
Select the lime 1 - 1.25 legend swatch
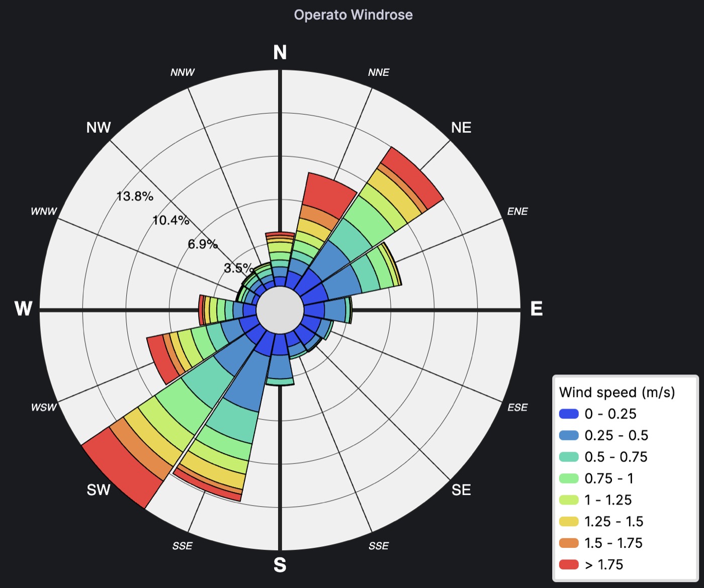(x=569, y=500)
